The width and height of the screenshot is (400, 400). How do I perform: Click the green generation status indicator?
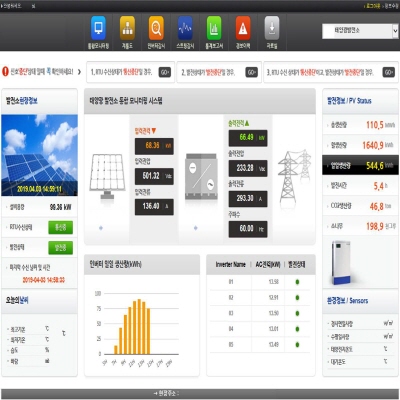tap(60, 248)
